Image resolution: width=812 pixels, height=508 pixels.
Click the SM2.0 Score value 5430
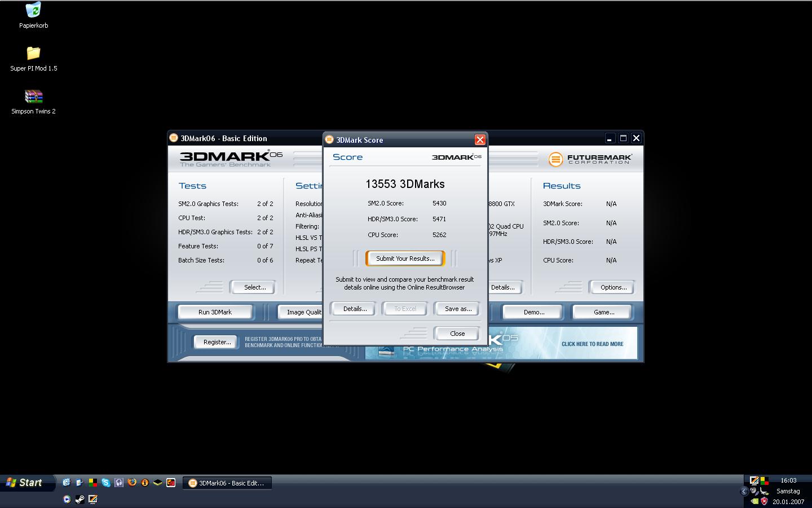pyautogui.click(x=439, y=203)
